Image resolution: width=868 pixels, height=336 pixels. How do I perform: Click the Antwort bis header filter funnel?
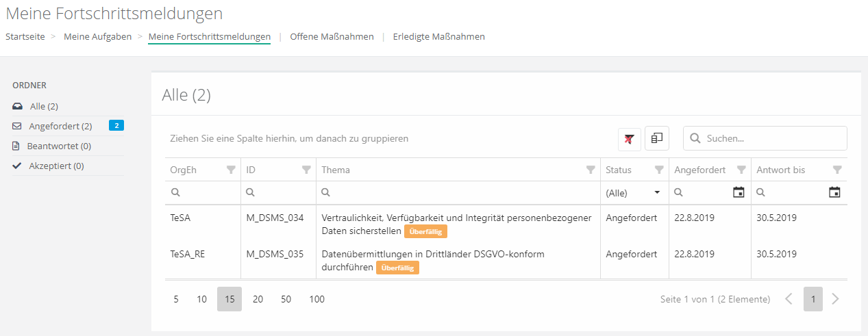[x=837, y=170]
